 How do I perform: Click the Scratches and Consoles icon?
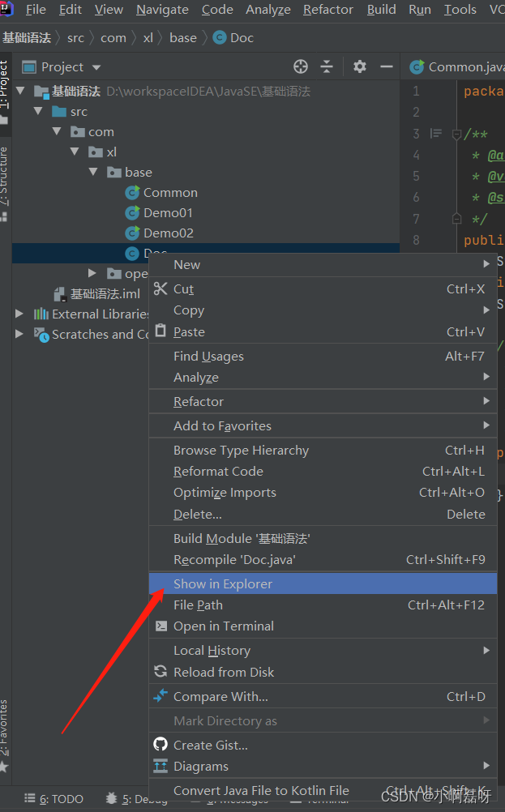(x=41, y=335)
